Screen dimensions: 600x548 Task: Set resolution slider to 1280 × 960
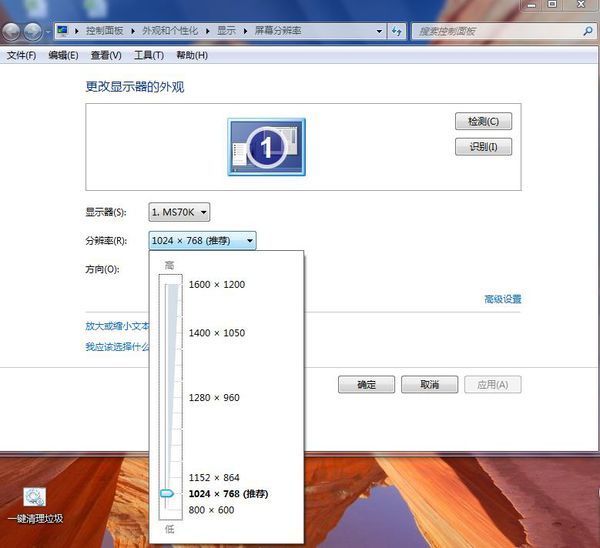pos(214,398)
